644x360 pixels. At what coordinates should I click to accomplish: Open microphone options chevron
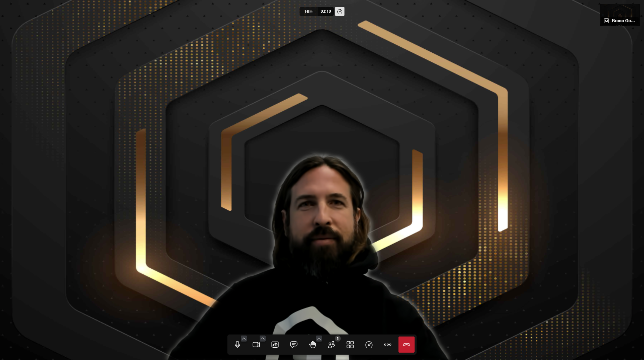[x=244, y=339]
